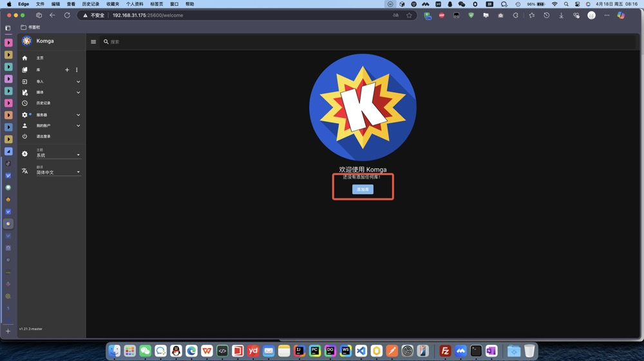Open Control Center in menu bar
Viewport: 644px width, 361px height.
[577, 4]
